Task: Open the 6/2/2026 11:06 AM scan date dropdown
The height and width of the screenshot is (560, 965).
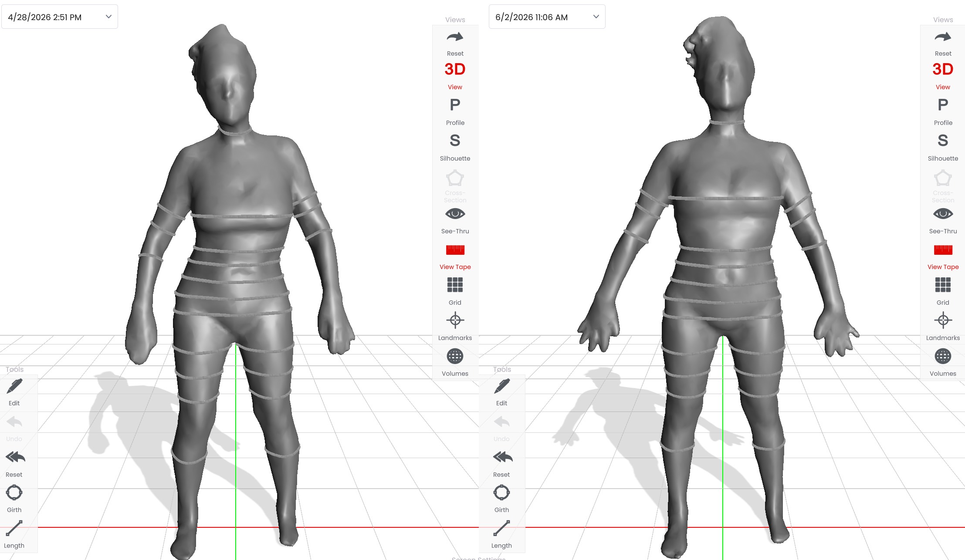Action: point(547,17)
